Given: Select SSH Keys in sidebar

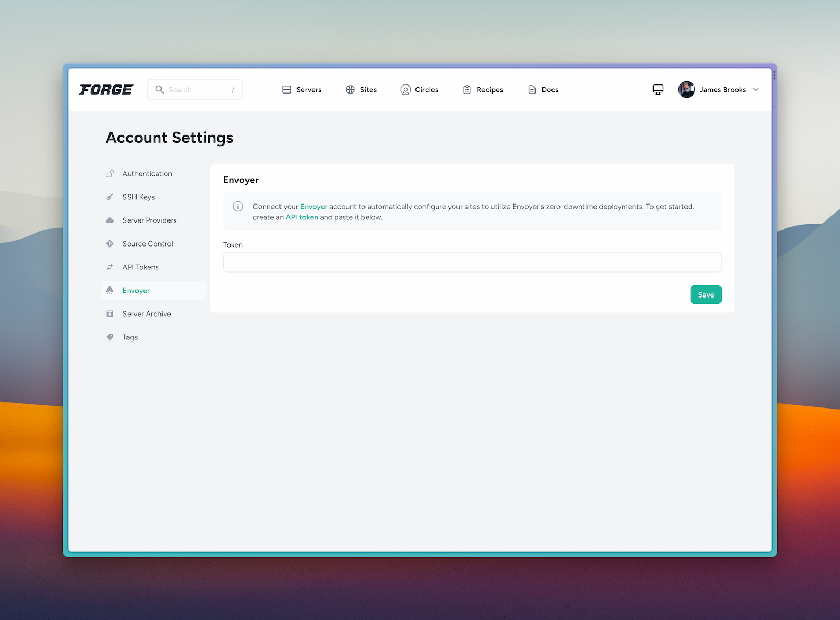Looking at the screenshot, I should tap(154, 197).
